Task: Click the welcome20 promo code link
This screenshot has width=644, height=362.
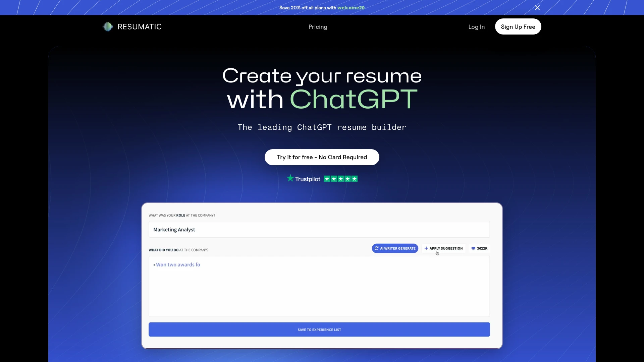Action: [351, 7]
